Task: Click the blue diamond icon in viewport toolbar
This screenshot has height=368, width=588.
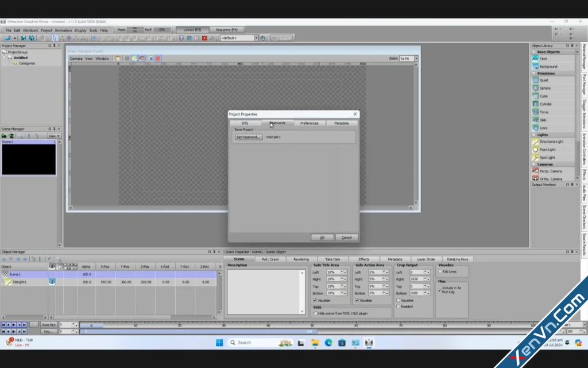Action: click(x=151, y=58)
